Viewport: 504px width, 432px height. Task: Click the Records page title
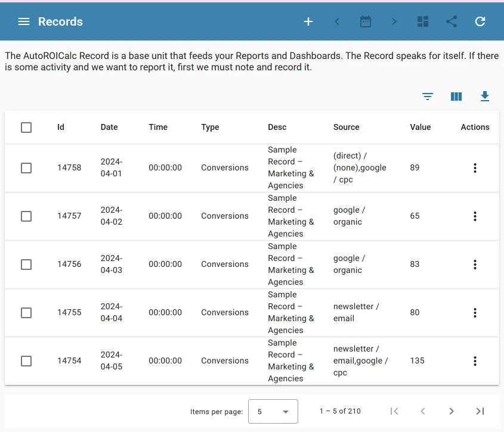pos(61,21)
